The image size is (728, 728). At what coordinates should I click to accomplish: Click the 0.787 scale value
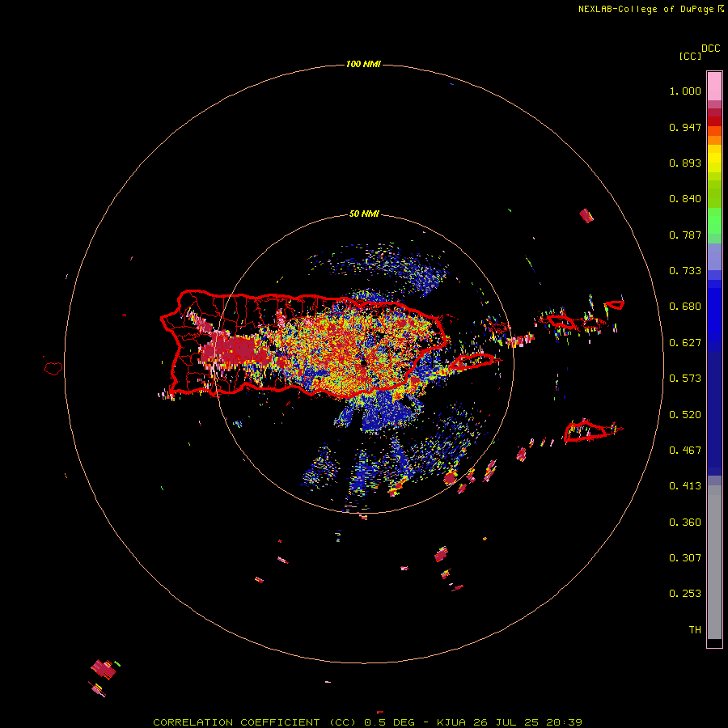tap(685, 235)
